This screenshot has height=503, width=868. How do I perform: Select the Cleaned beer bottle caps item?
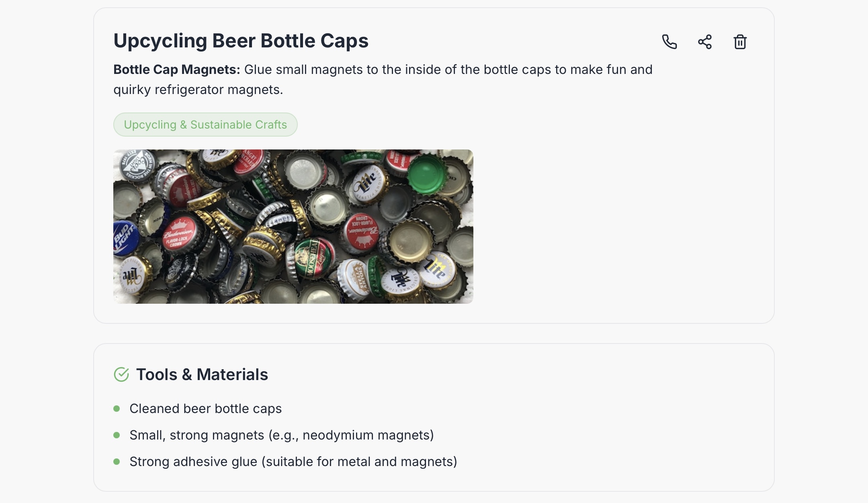point(205,409)
